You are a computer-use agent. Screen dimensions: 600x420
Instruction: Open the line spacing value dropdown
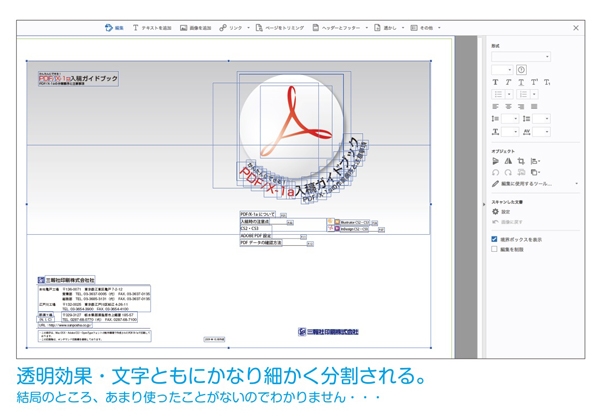[510, 119]
